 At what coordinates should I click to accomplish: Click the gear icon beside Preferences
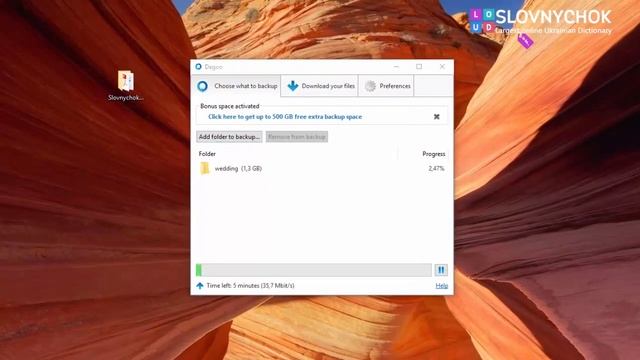370,86
